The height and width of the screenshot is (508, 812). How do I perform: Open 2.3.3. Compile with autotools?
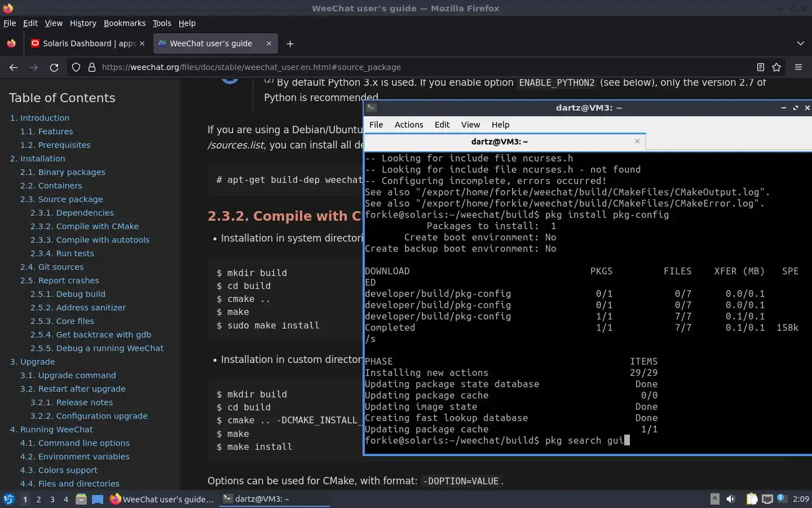pos(90,240)
